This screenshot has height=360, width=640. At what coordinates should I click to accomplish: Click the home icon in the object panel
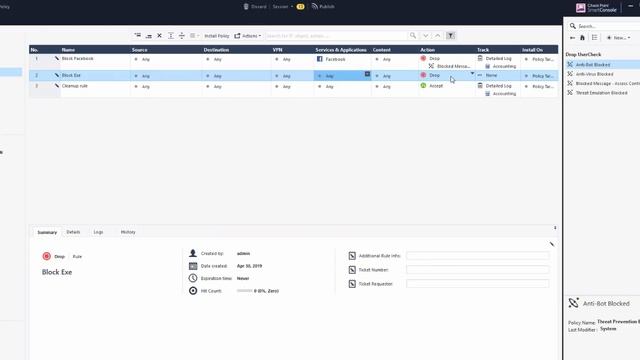(582, 38)
